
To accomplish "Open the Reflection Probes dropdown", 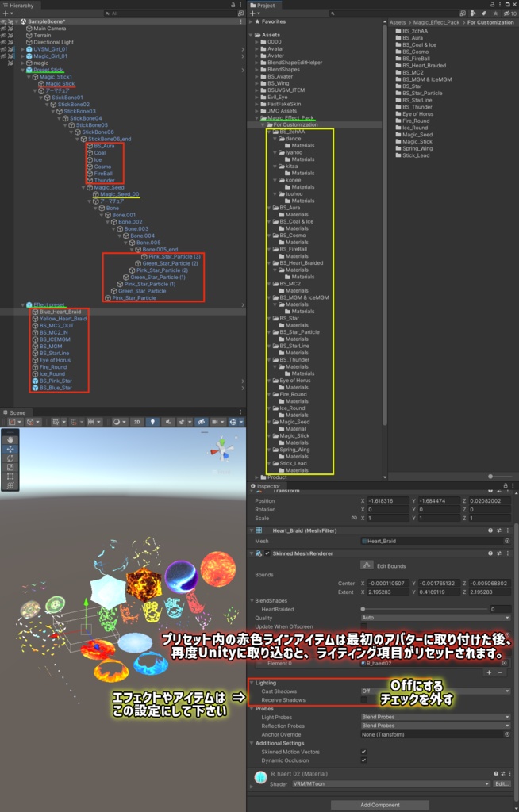I will (x=436, y=726).
